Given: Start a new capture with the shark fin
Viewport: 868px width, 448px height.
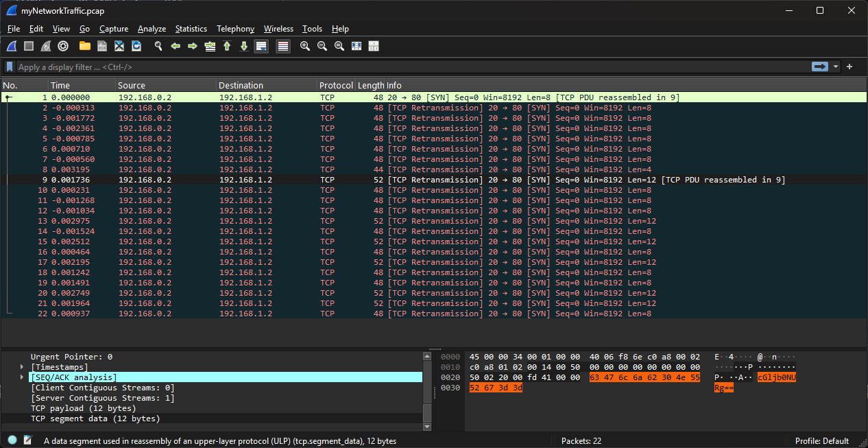Looking at the screenshot, I should click(x=10, y=46).
